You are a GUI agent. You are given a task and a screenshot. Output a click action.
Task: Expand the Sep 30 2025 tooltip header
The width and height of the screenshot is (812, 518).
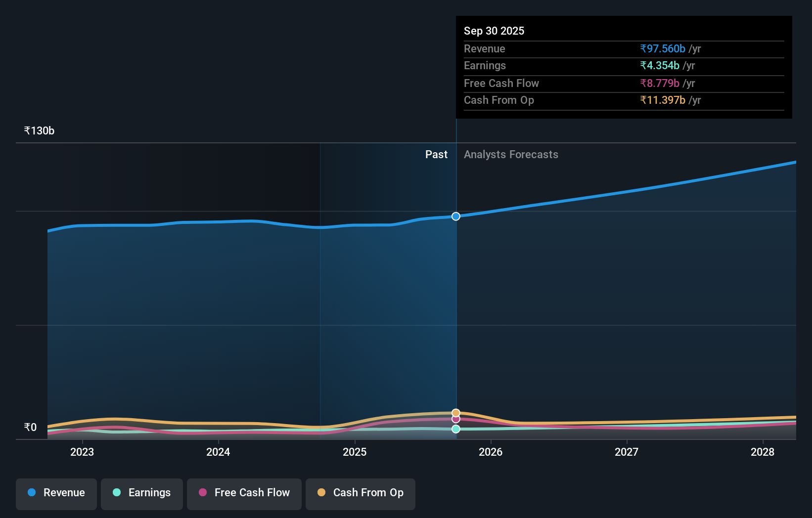pos(494,31)
